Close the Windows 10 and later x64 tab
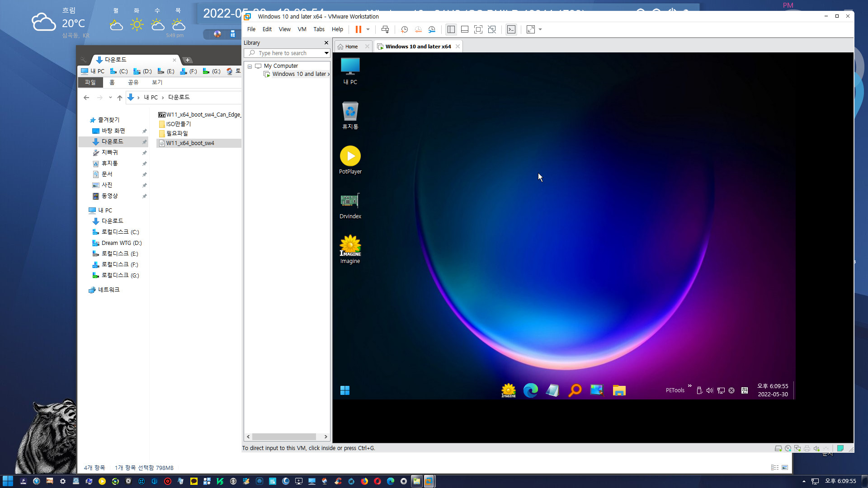 coord(458,47)
